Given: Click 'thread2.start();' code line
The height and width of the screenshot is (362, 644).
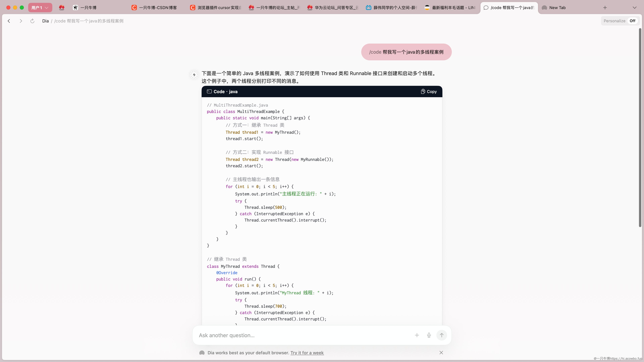Looking at the screenshot, I should [x=244, y=166].
